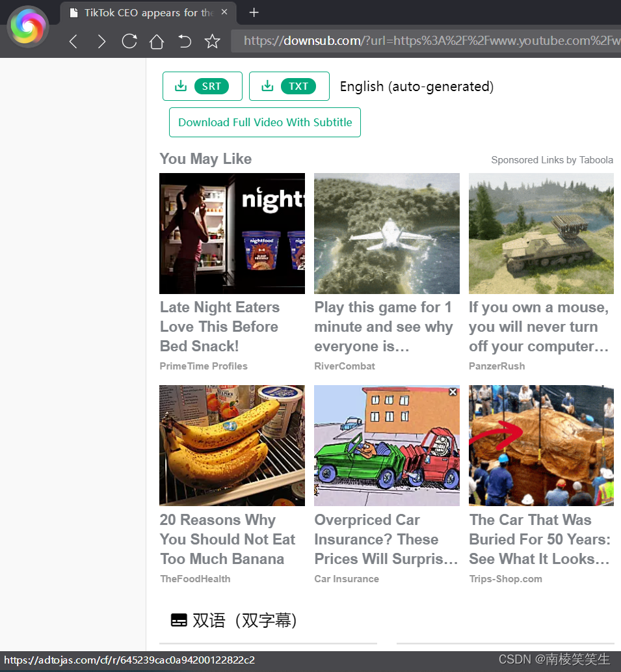Bookmark the page with the star icon
Screen dimensions: 621x672
[x=212, y=41]
